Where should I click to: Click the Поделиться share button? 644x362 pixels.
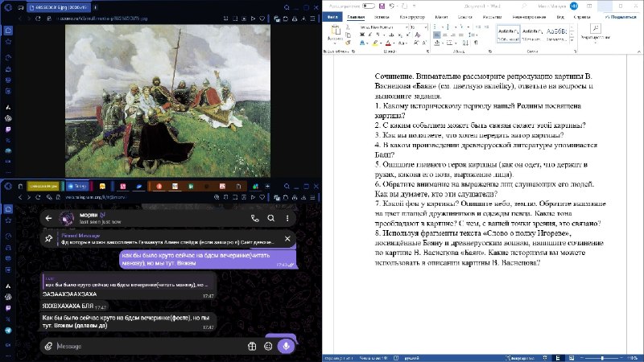tap(620, 17)
